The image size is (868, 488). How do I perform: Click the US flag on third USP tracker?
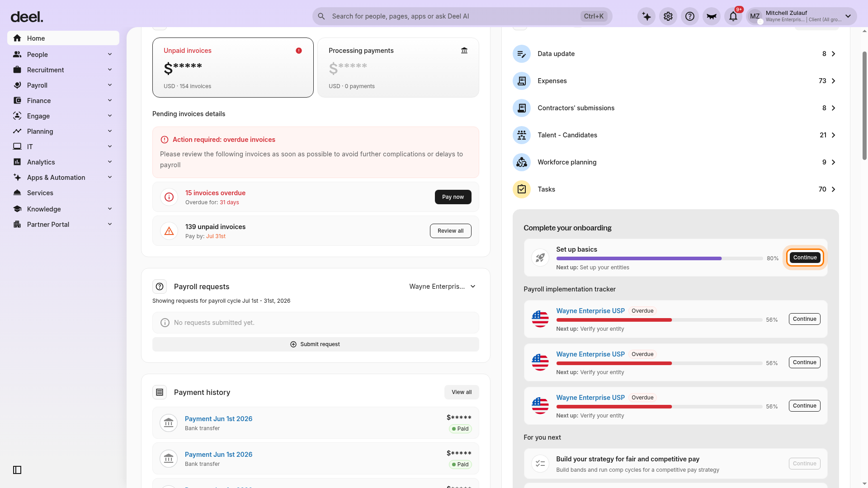pyautogui.click(x=540, y=406)
